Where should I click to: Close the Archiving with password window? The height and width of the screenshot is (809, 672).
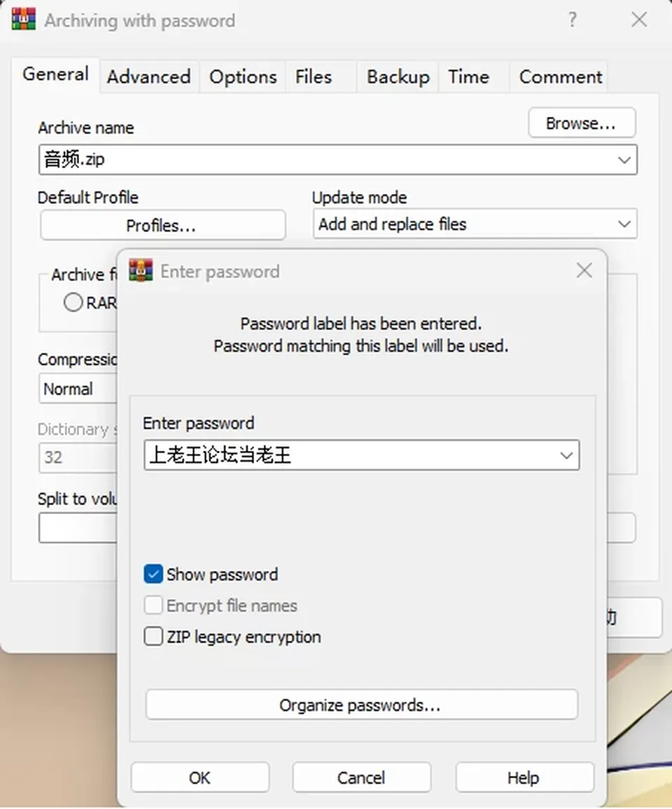pyautogui.click(x=640, y=20)
